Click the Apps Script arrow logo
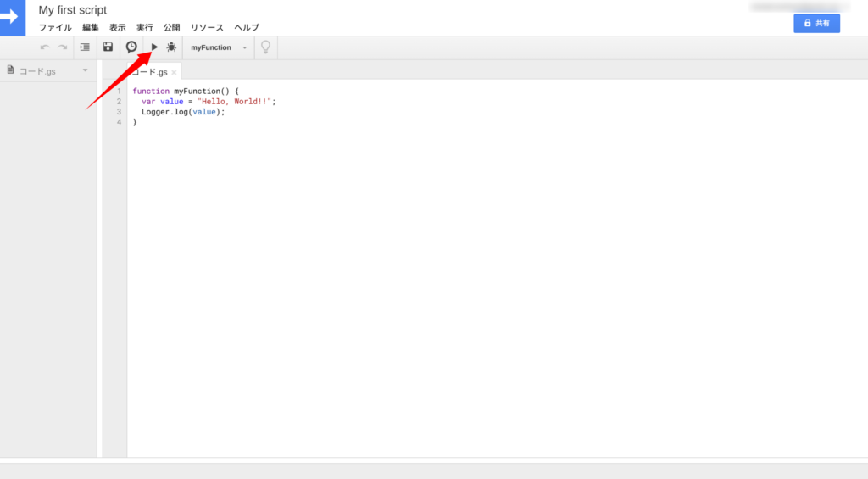This screenshot has height=479, width=868. pos(12,17)
